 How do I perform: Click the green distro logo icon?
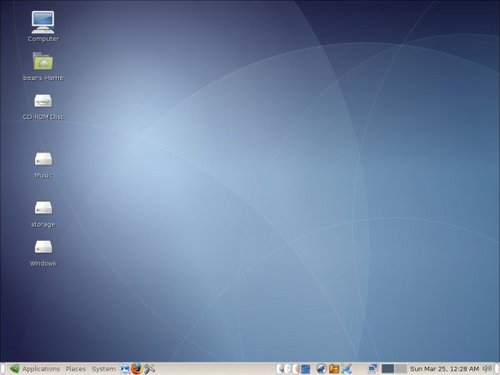[x=15, y=369]
